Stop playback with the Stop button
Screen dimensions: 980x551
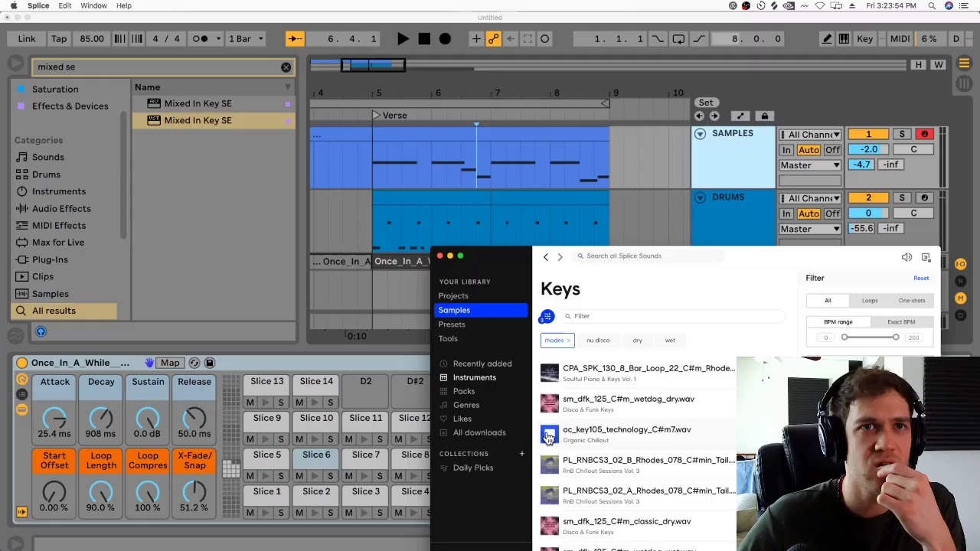pos(424,39)
